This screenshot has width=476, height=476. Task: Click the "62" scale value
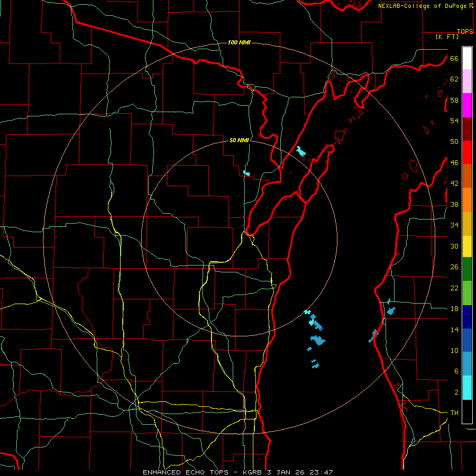454,79
